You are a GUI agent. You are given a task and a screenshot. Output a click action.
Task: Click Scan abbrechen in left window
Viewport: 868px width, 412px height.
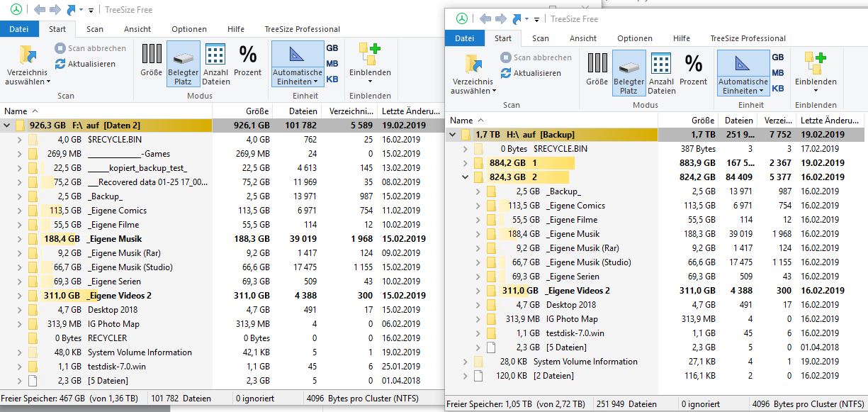tap(90, 48)
